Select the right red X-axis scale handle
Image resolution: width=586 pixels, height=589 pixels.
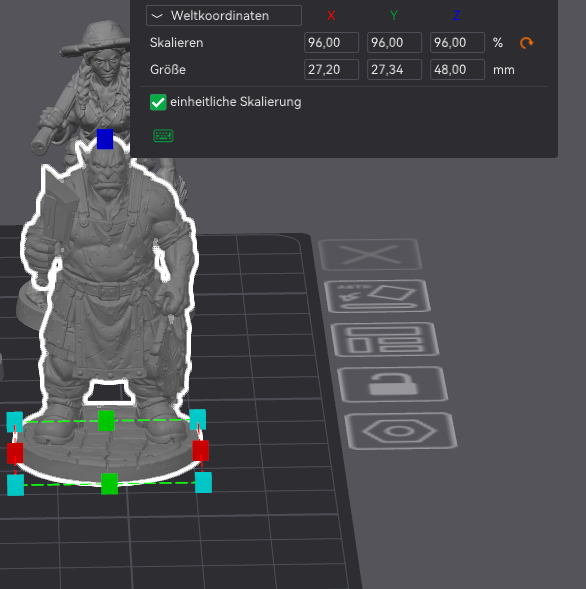(201, 450)
